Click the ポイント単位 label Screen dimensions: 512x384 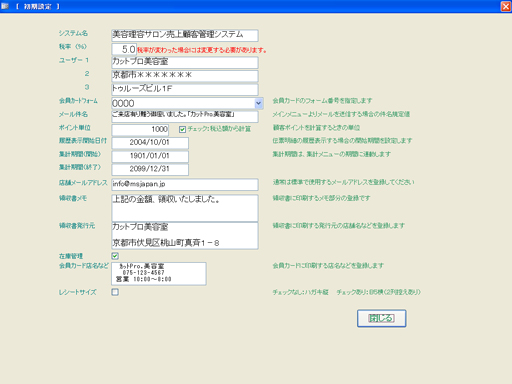pyautogui.click(x=75, y=128)
